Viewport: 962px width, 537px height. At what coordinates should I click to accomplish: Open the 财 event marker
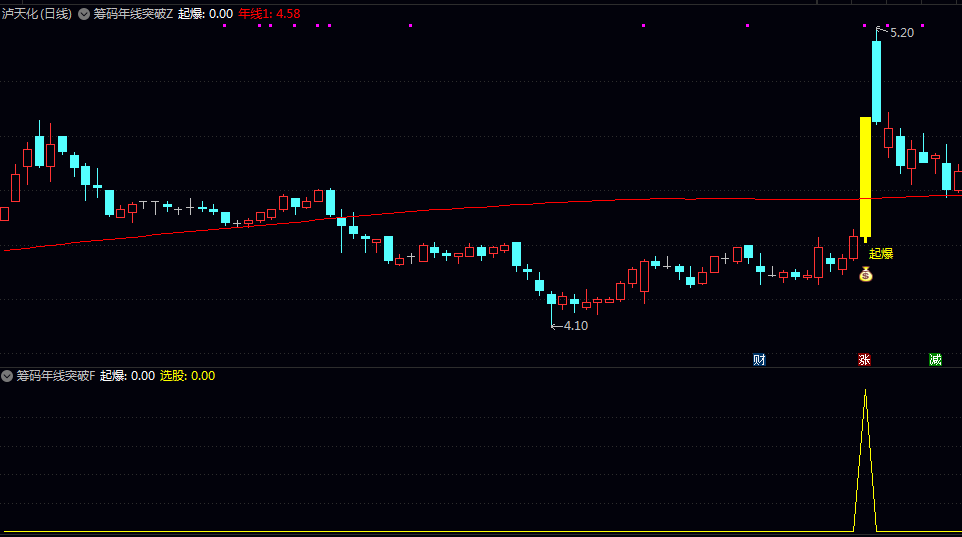(759, 360)
